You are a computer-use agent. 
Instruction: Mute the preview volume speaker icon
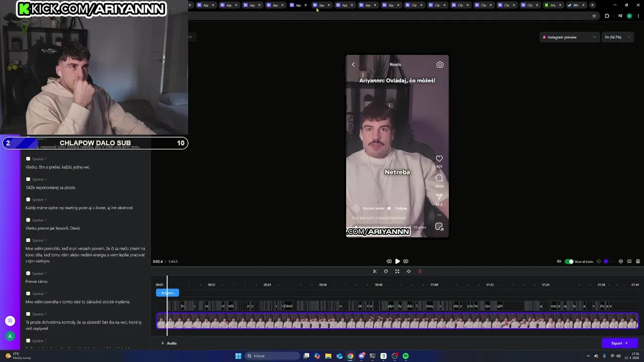[559, 261]
